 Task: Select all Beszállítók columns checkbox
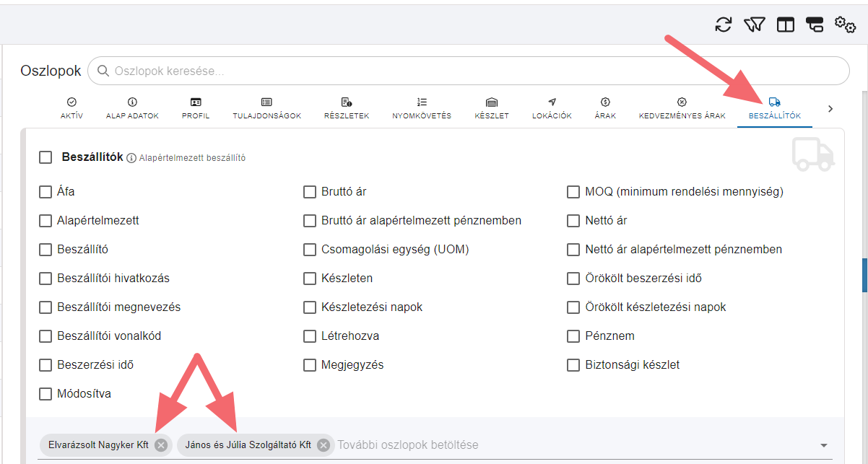point(45,157)
